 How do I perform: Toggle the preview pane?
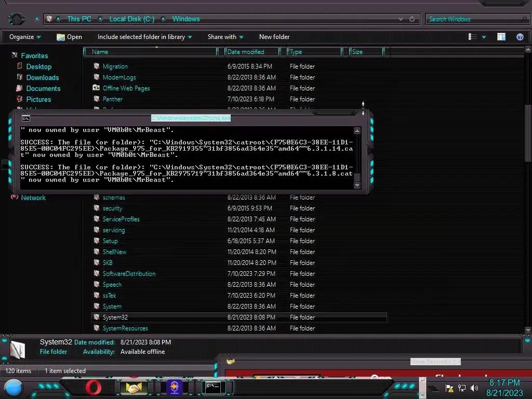501,37
